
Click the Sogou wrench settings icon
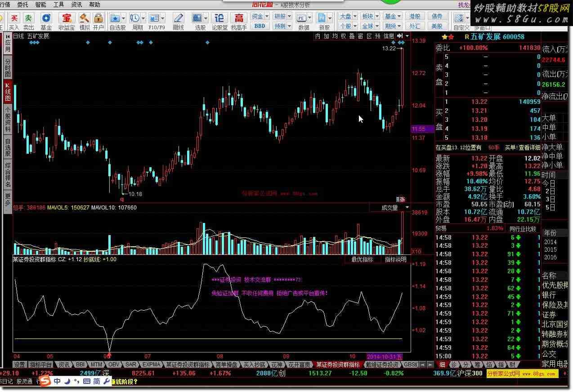pos(106,381)
